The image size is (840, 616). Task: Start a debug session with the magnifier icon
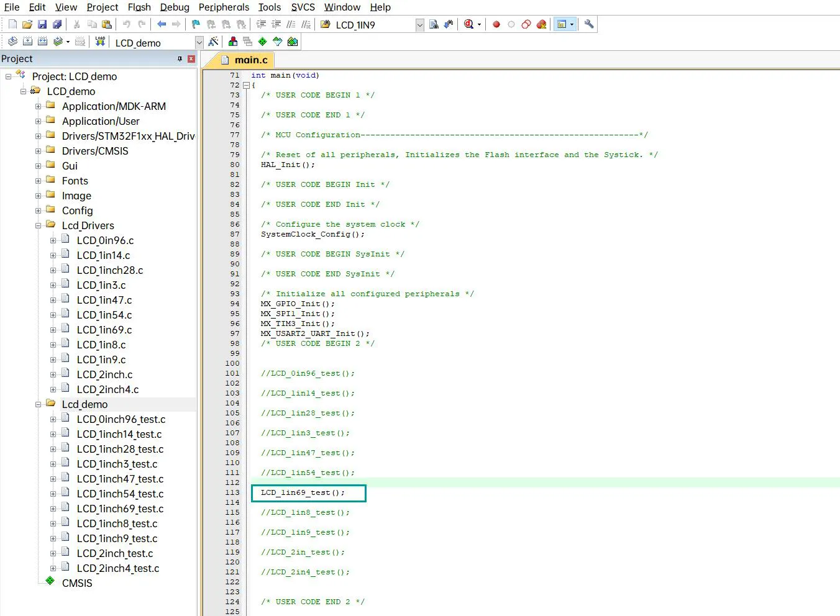coord(468,24)
